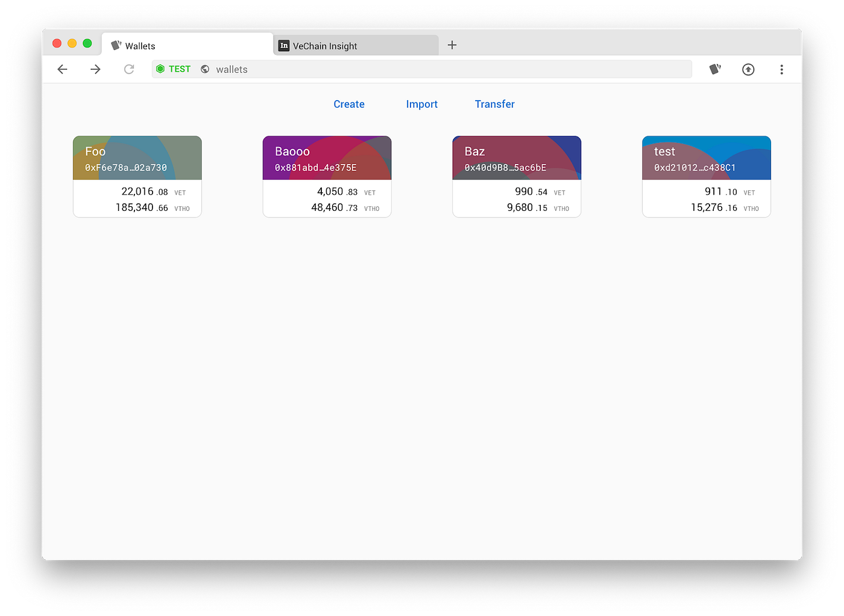844x616 pixels.
Task: Select the Baooo wallet card
Action: 327,176
